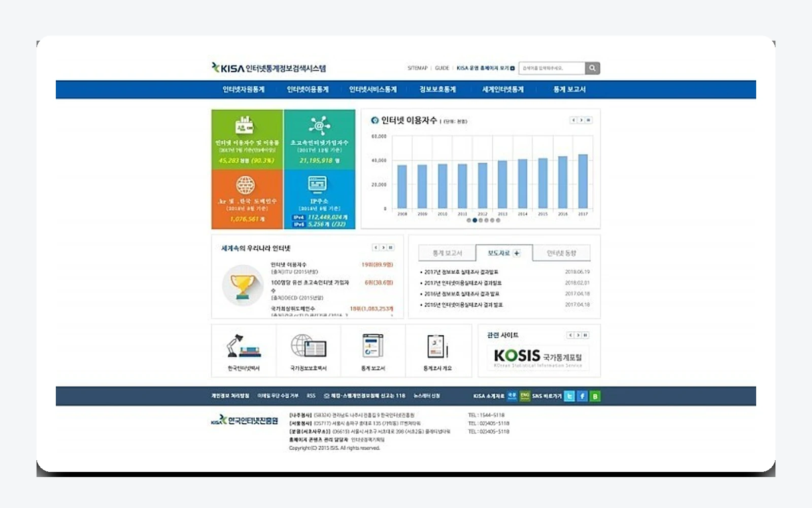The image size is (812, 508).
Task: Expand 보도자료 tab plus icon
Action: coord(517,253)
